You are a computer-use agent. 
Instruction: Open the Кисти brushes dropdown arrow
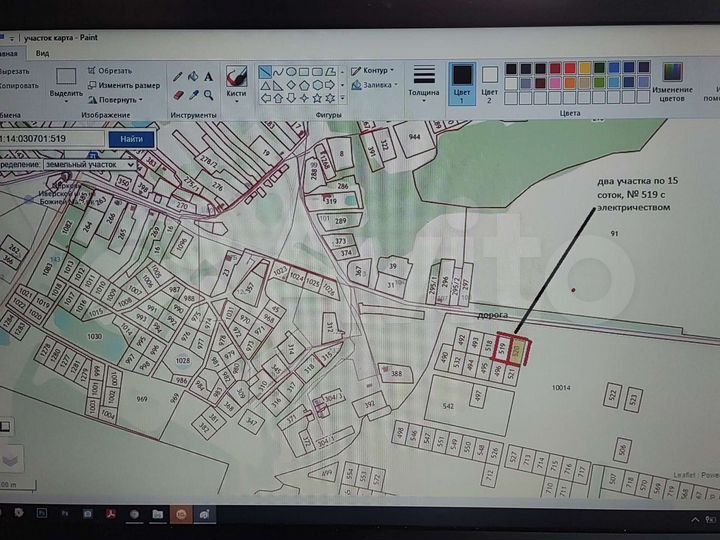click(x=236, y=101)
